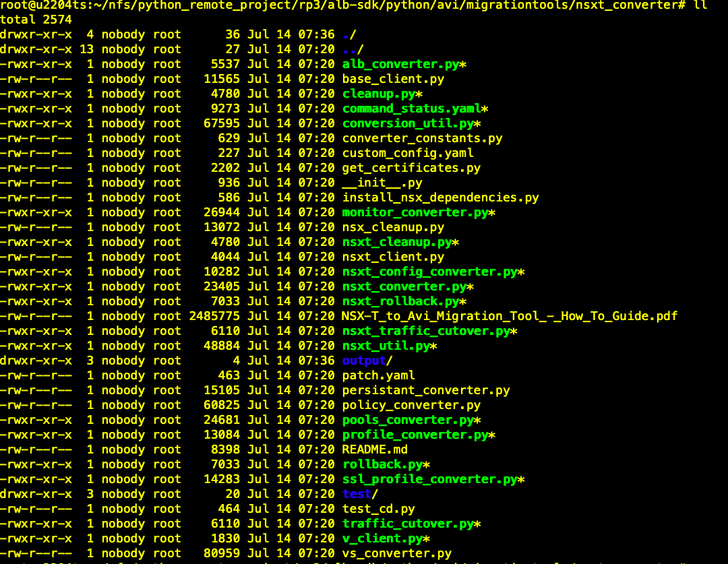This screenshot has height=564, width=728.
Task: Click the blue output directory name
Action: tap(364, 361)
